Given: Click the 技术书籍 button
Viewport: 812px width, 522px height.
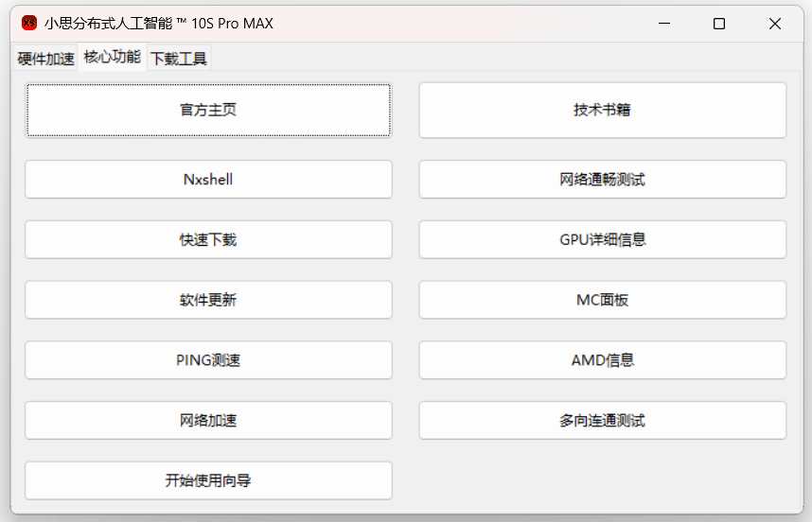Looking at the screenshot, I should point(602,110).
